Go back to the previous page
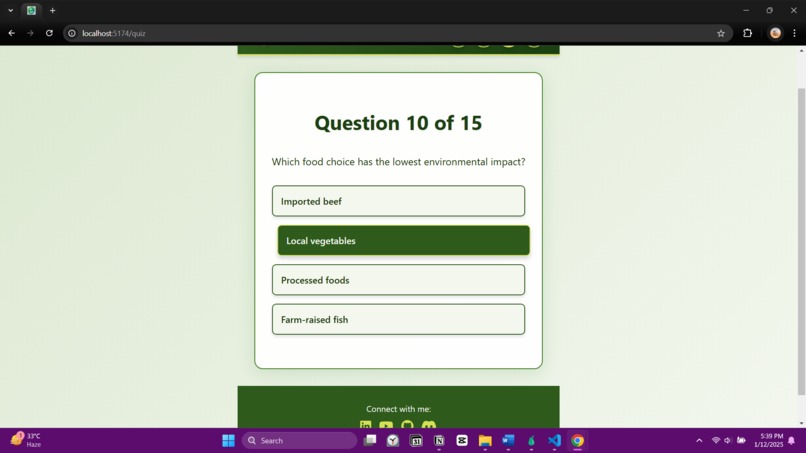This screenshot has width=806, height=453. click(11, 33)
